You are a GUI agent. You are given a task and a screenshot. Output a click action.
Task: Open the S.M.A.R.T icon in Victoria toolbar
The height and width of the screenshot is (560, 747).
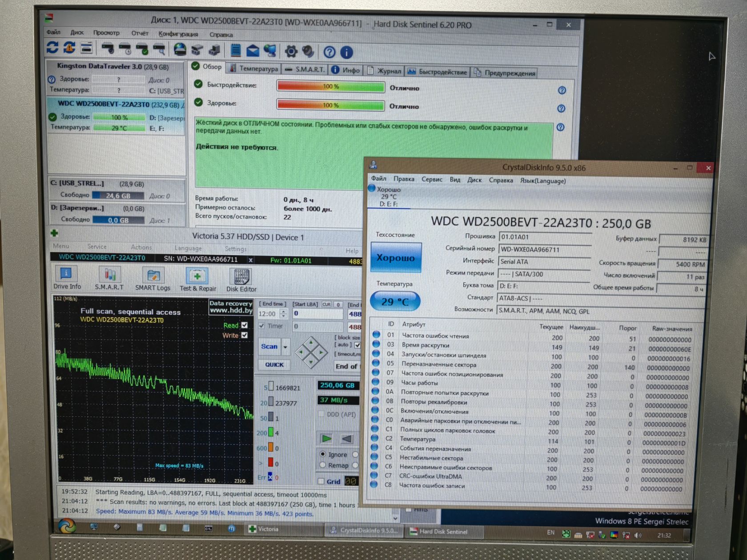point(109,279)
